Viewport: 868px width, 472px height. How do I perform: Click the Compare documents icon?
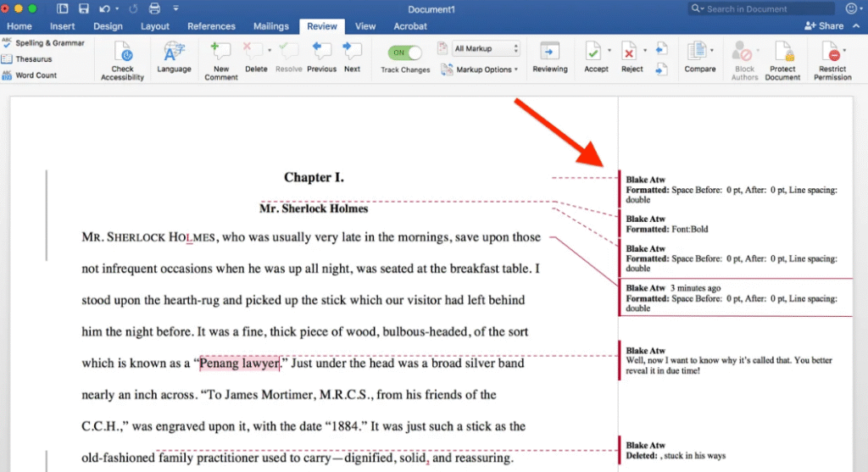point(697,51)
